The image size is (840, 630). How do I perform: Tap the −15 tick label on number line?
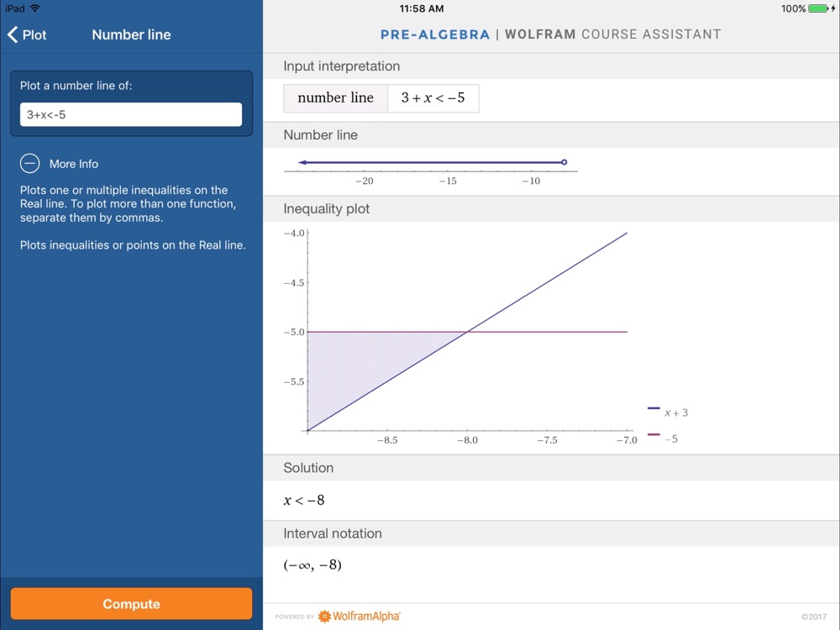[x=448, y=181]
